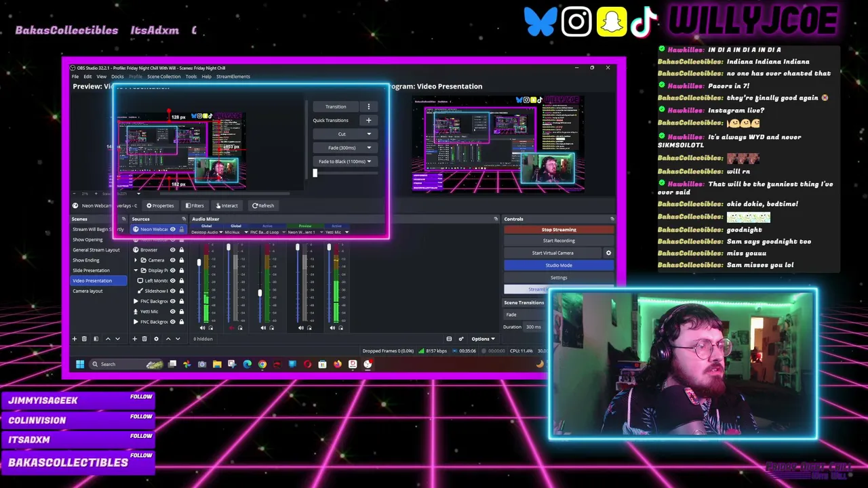Open Microsoft Edge from the taskbar
This screenshot has height=488, width=868.
coord(247,364)
